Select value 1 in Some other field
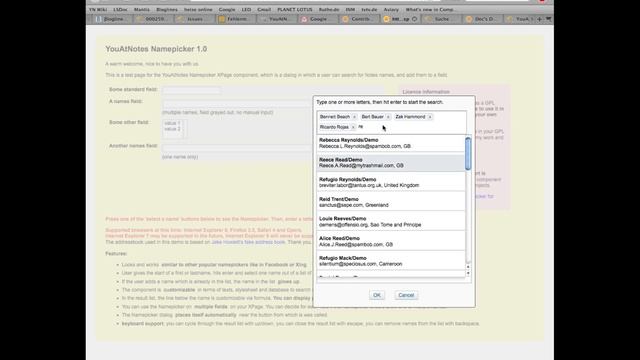Image resolution: width=640 pixels, height=360 pixels. 172,123
